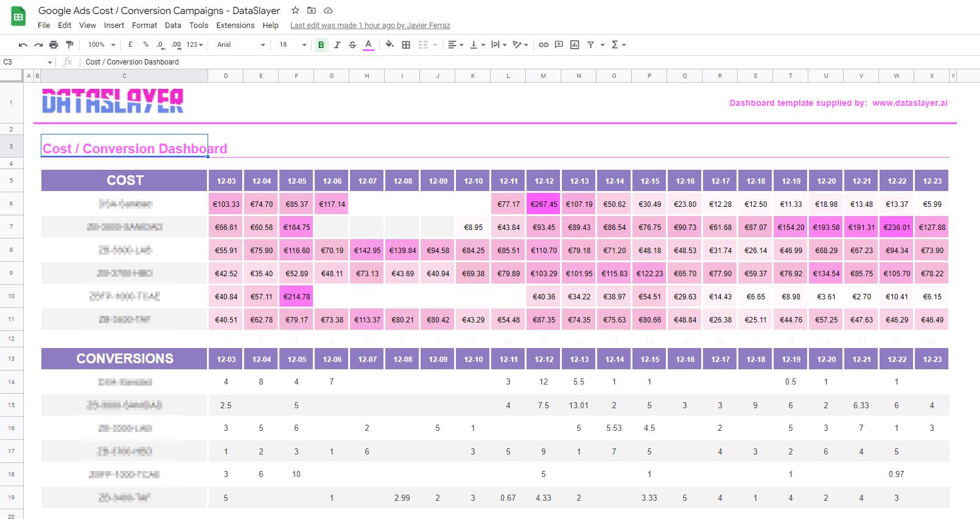The height and width of the screenshot is (519, 980).
Task: Click the Print icon
Action: click(x=54, y=45)
